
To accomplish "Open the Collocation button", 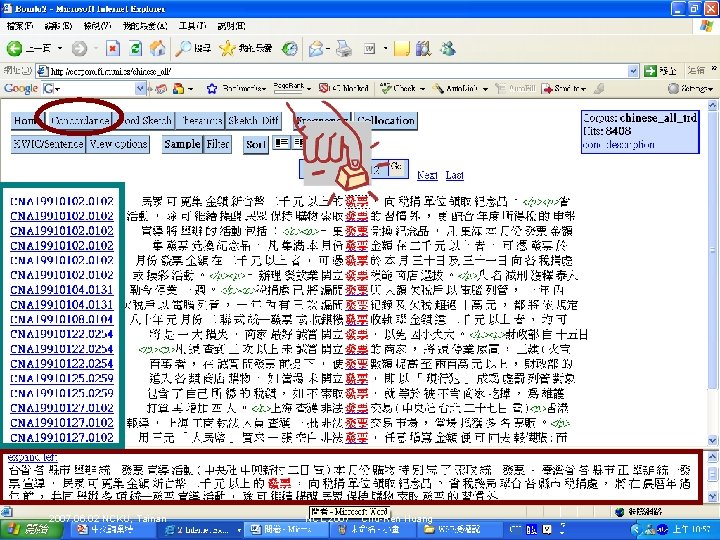I will [386, 121].
